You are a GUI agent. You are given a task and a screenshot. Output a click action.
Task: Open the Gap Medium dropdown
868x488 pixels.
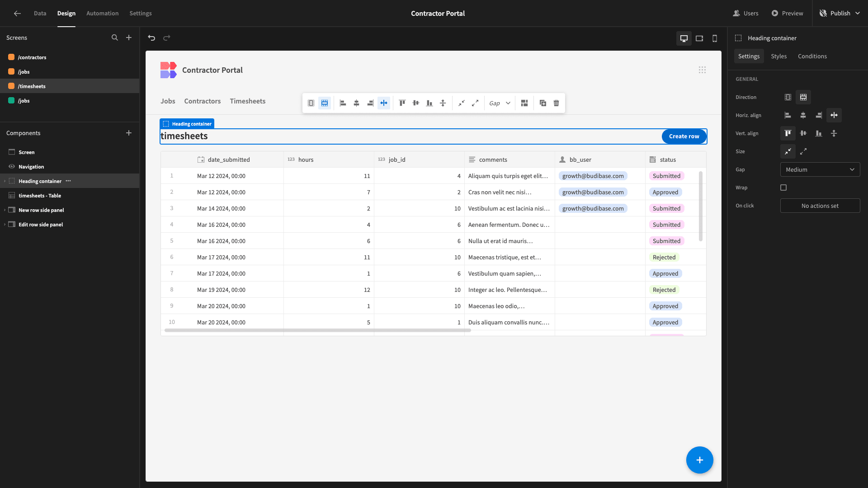tap(820, 169)
